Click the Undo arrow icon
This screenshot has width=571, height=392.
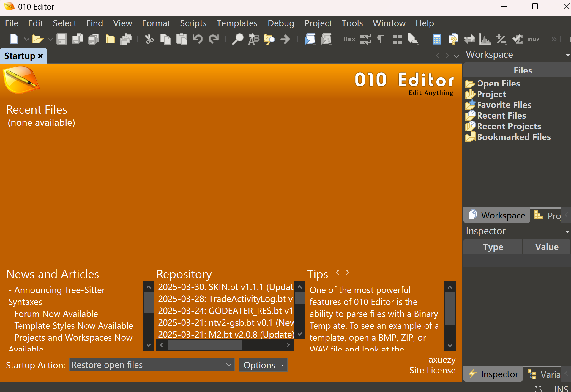coord(198,39)
